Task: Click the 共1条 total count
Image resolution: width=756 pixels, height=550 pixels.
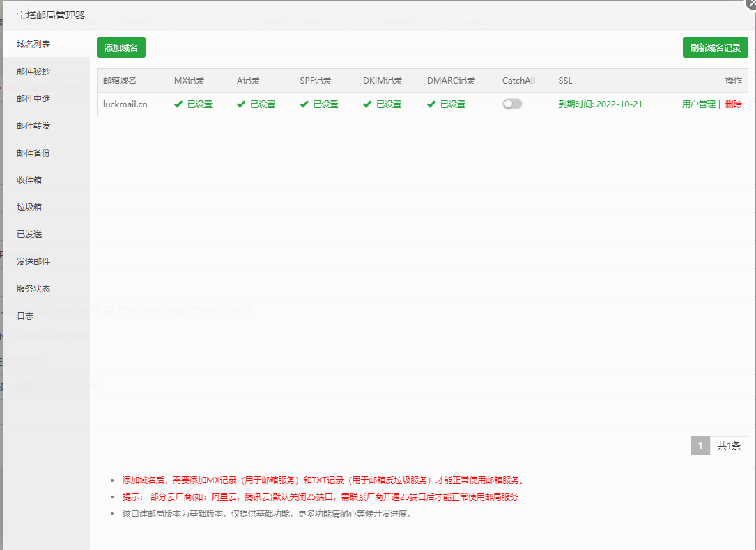Action: click(x=729, y=446)
